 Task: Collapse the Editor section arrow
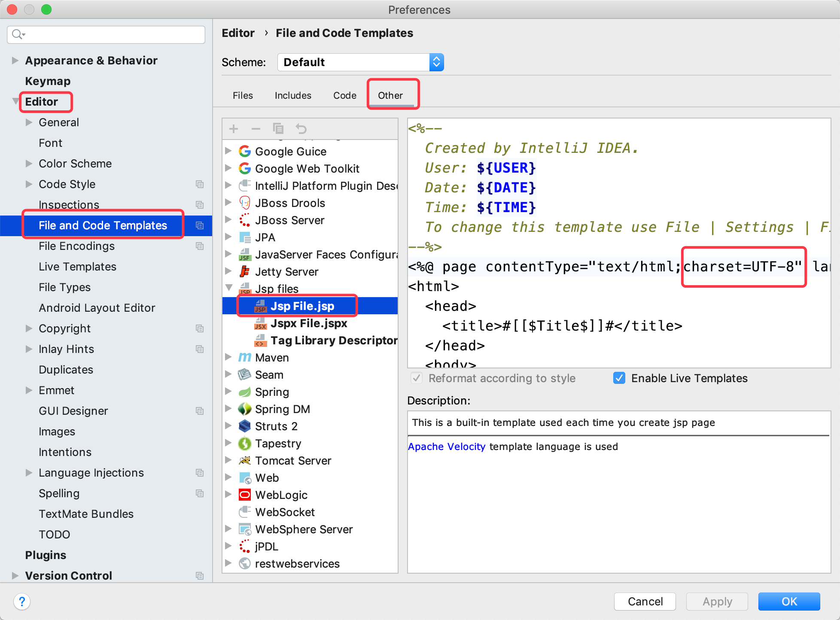coord(15,102)
